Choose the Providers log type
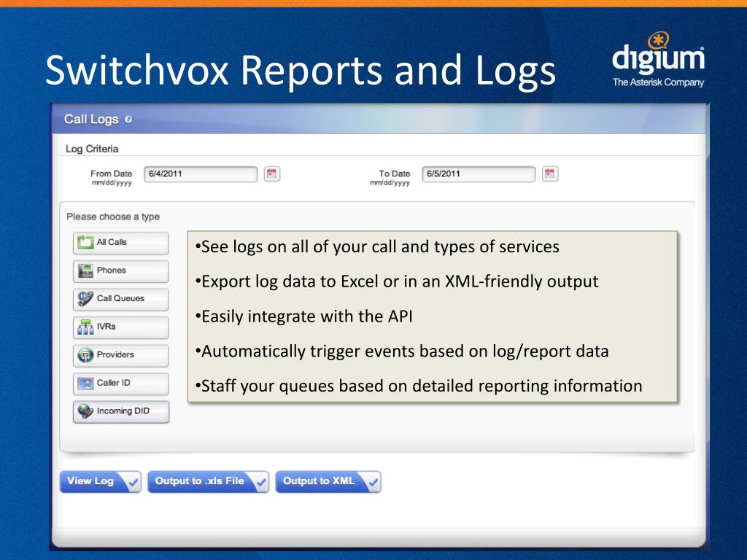This screenshot has width=747, height=560. click(120, 355)
